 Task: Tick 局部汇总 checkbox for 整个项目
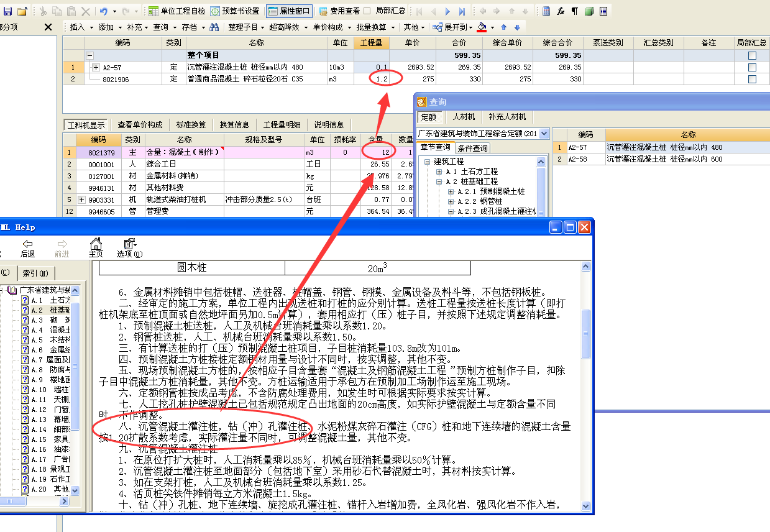753,55
